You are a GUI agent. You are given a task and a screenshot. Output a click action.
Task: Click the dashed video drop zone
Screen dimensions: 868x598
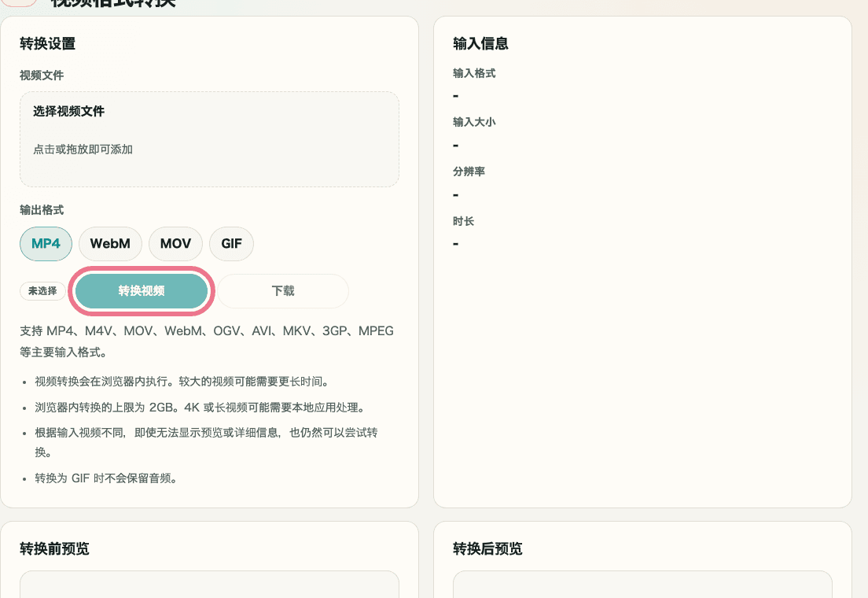point(209,138)
